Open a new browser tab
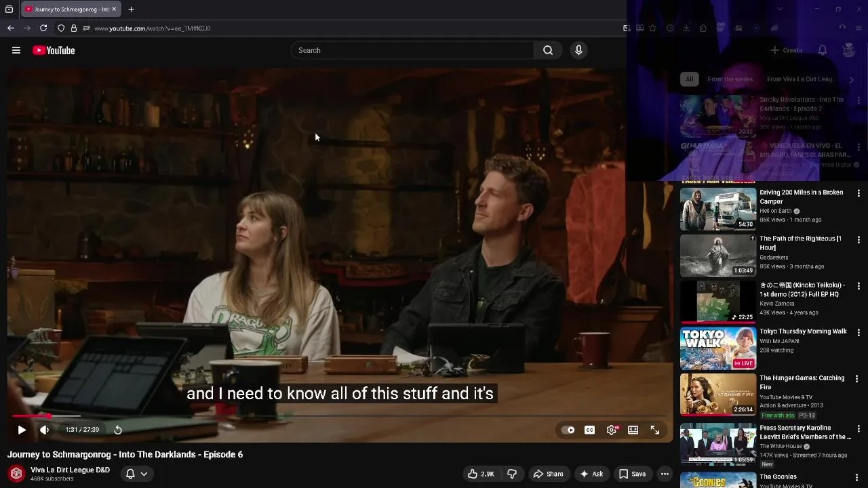Viewport: 868px width, 488px height. point(131,9)
